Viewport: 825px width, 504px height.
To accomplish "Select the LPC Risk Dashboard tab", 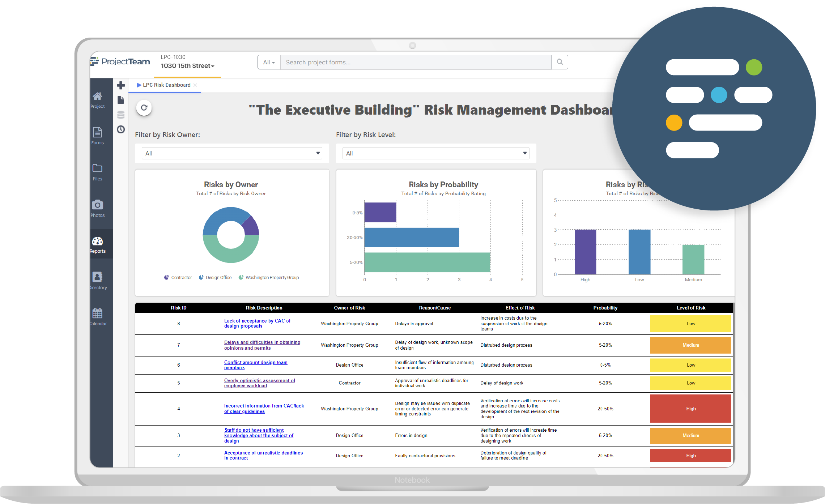I will tap(166, 85).
